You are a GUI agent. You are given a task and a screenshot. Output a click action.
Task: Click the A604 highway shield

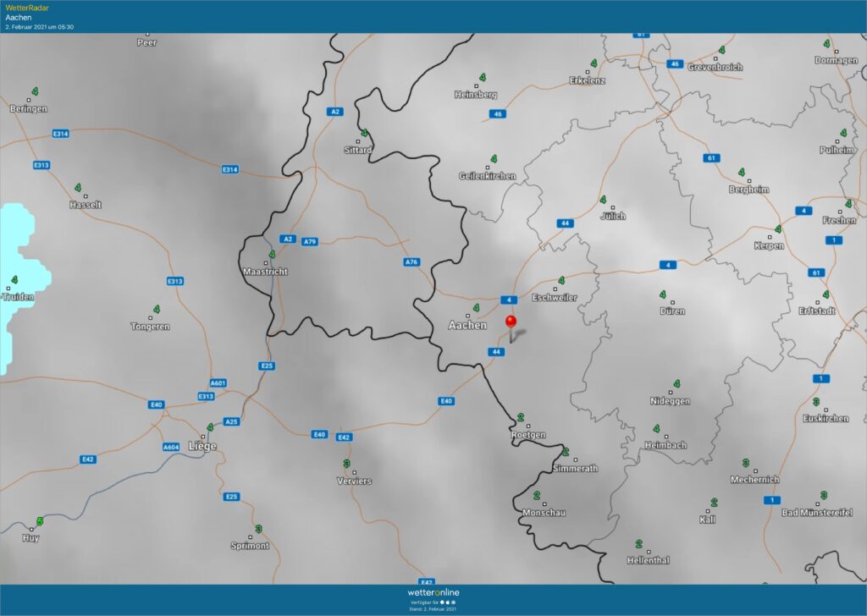171,447
